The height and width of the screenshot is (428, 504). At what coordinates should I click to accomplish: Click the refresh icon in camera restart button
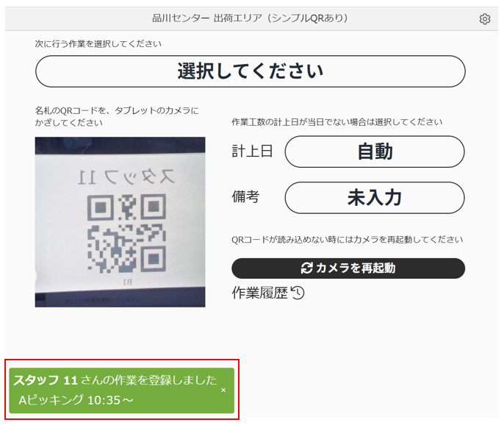click(x=306, y=268)
